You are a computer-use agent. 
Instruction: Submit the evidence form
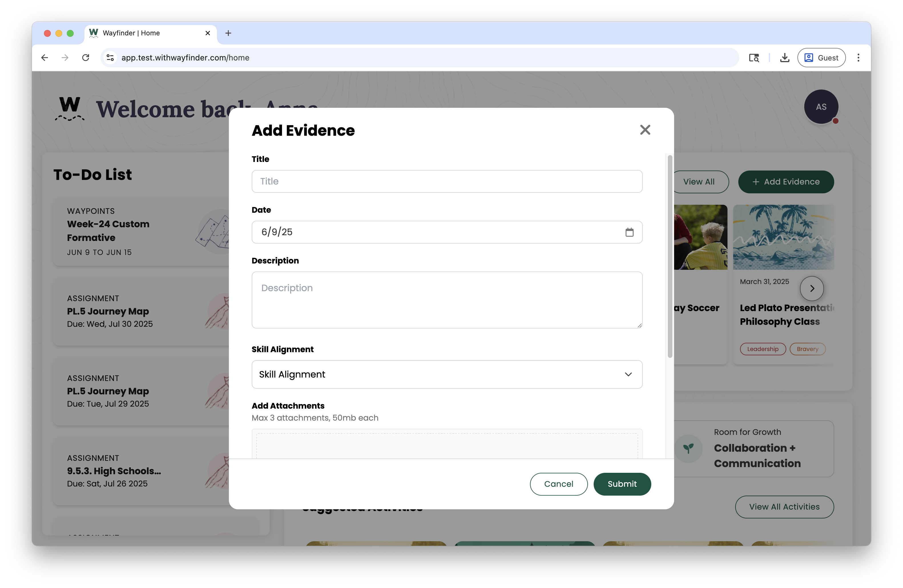tap(622, 484)
